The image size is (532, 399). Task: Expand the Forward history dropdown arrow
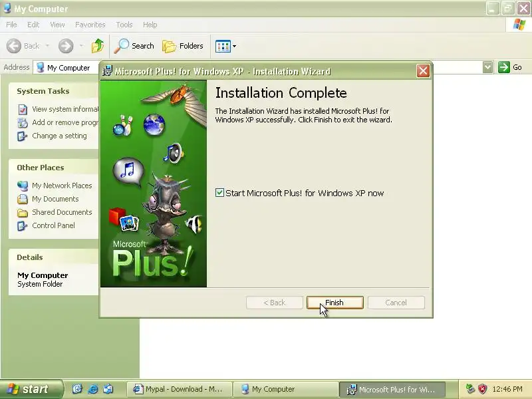[81, 46]
